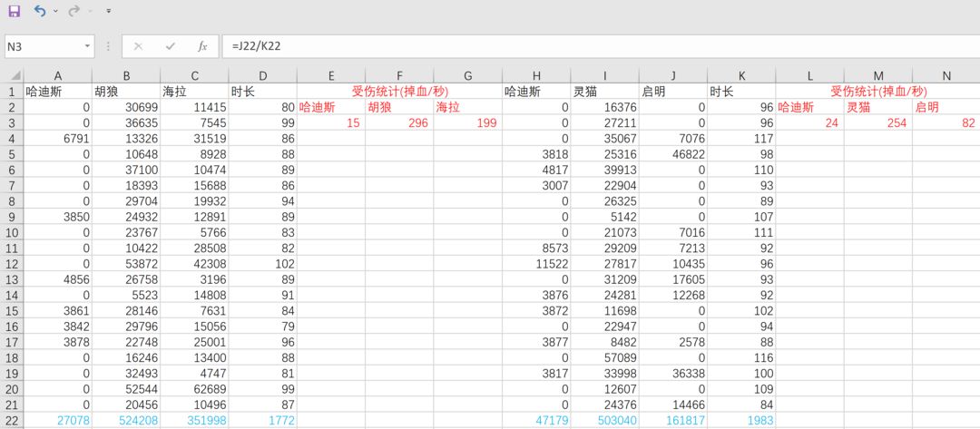Click cell H12 with value 11522

tap(536, 263)
